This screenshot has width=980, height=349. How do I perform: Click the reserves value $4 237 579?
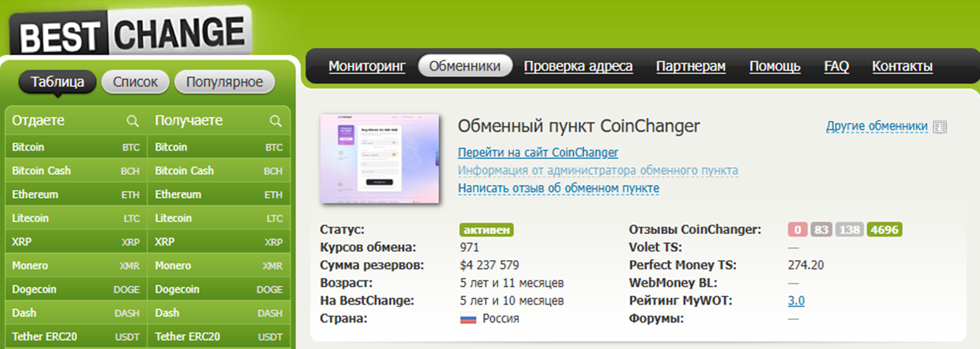(x=489, y=265)
